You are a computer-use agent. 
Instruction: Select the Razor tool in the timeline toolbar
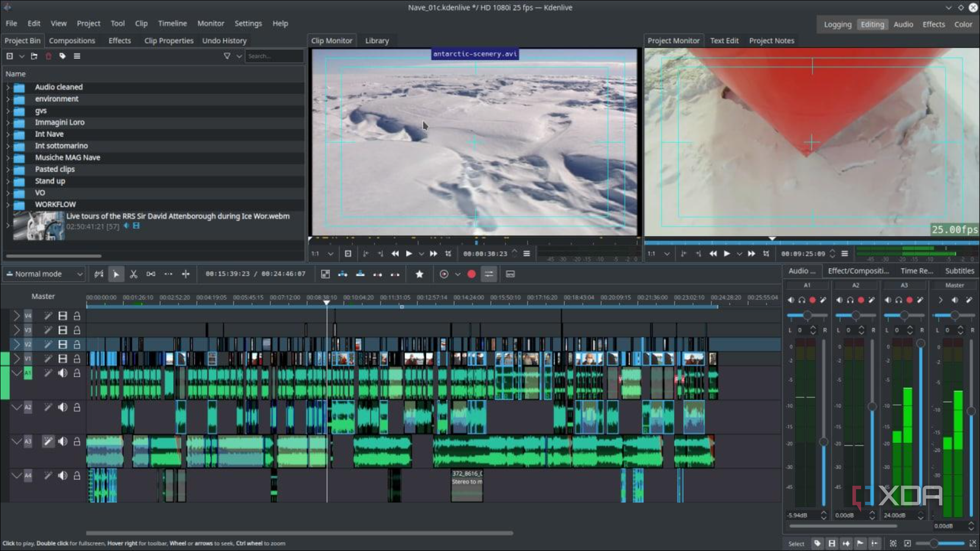pyautogui.click(x=134, y=274)
